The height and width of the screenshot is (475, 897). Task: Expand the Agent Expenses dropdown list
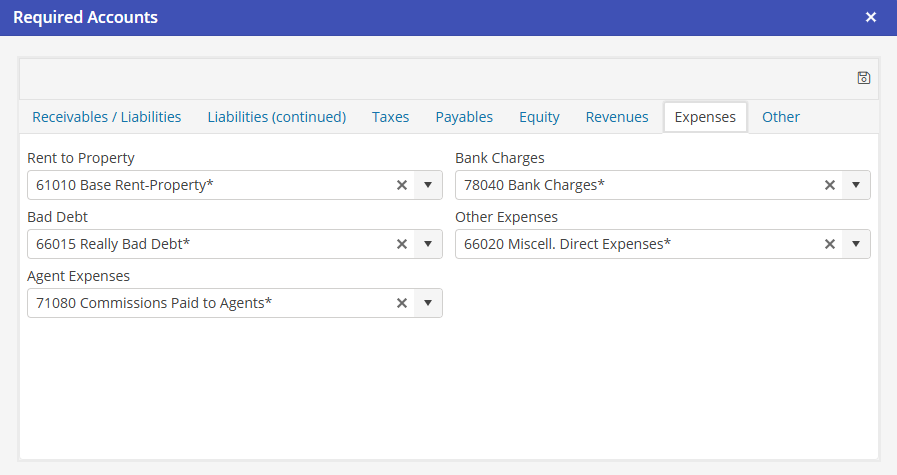point(428,303)
